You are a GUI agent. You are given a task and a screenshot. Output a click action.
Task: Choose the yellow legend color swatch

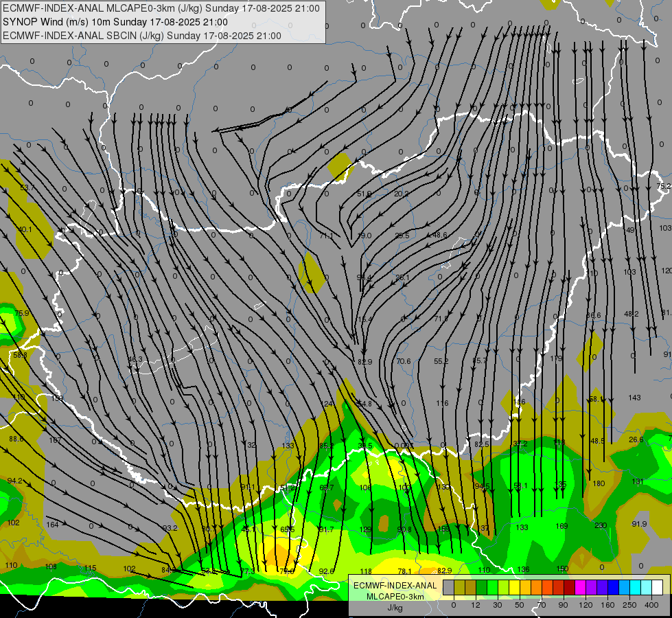tap(514, 588)
